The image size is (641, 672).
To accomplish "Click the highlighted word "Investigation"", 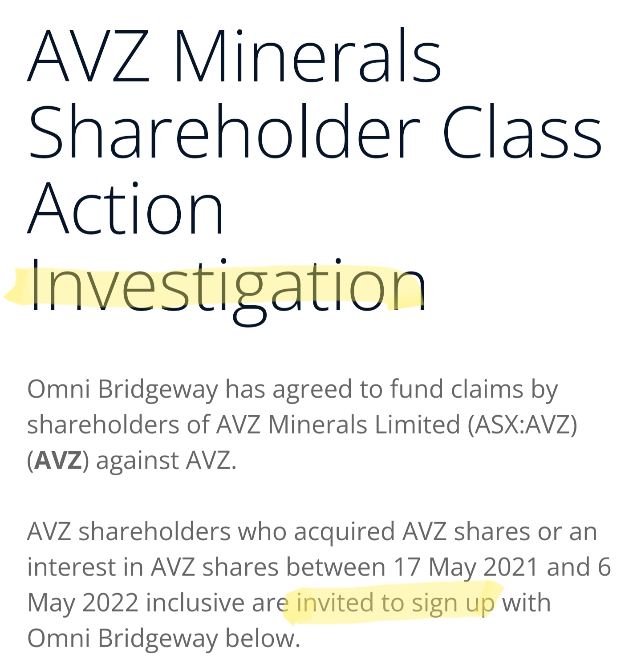I will (x=227, y=285).
